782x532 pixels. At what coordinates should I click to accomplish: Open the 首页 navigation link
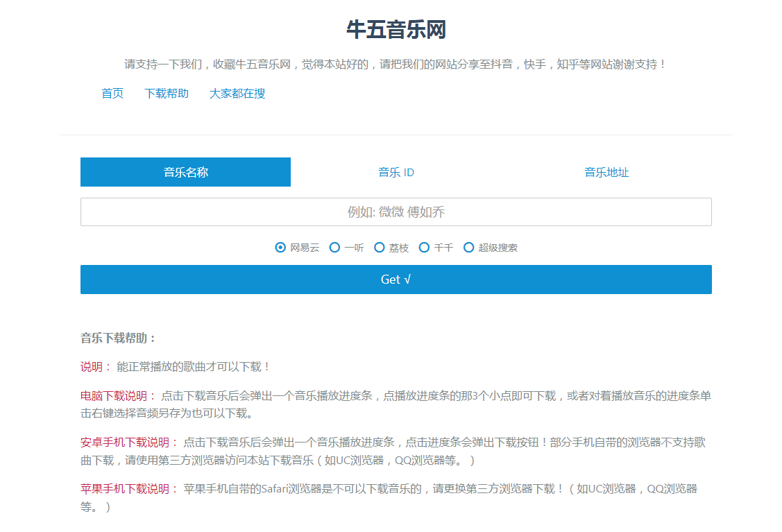(112, 94)
